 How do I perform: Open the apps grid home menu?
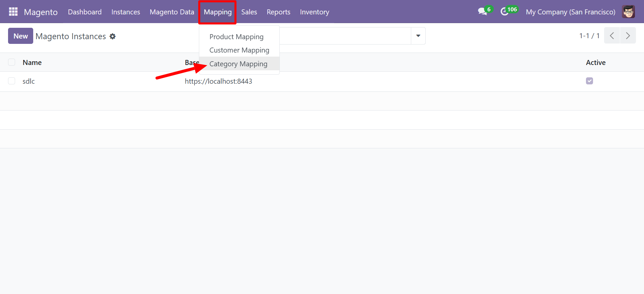click(13, 12)
